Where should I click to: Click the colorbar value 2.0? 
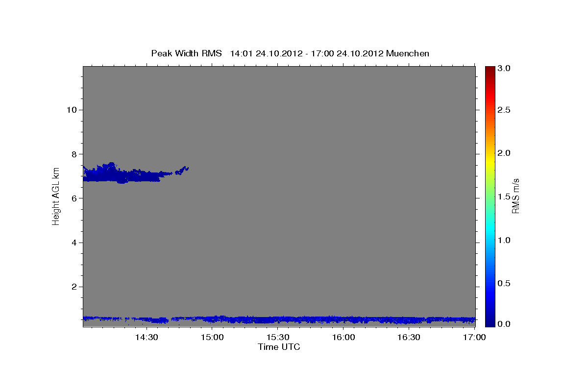coord(505,153)
